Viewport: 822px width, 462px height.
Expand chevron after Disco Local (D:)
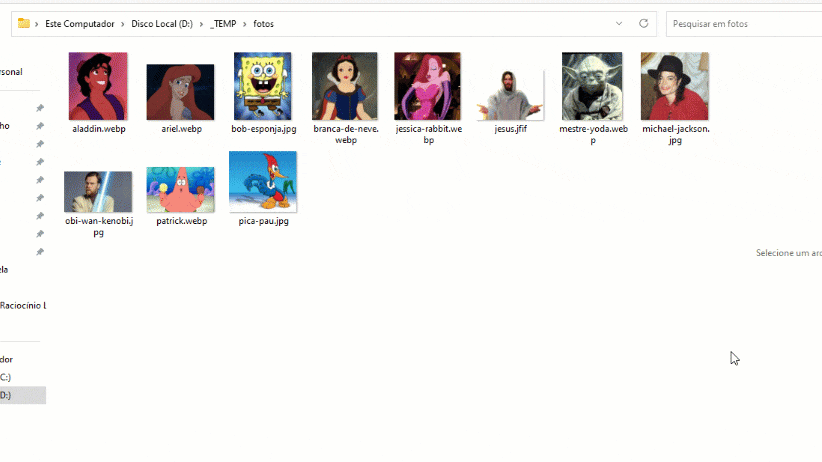point(201,24)
